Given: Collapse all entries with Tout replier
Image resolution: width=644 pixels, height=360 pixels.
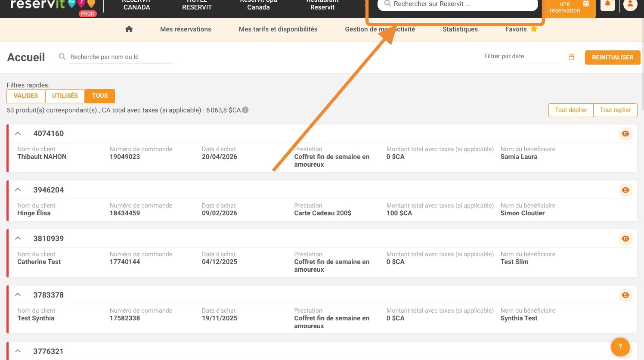Looking at the screenshot, I should click(x=615, y=110).
